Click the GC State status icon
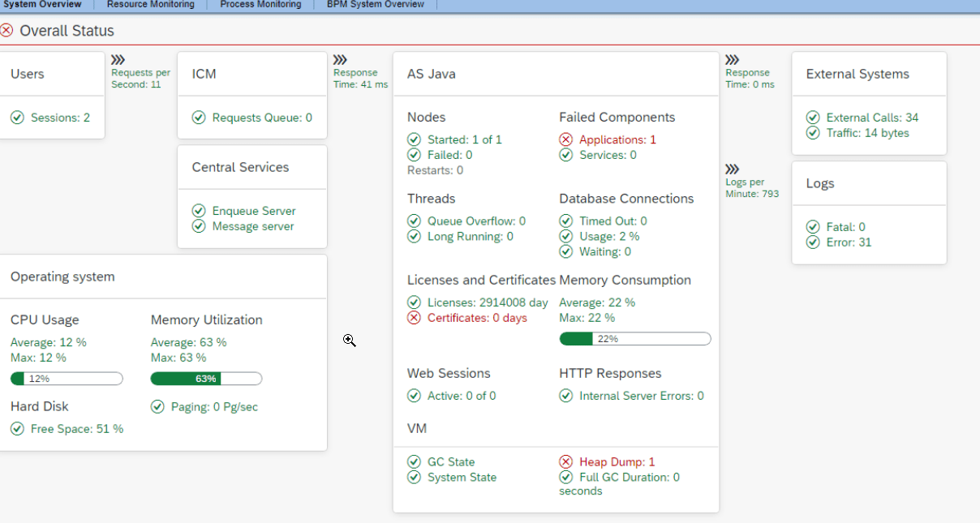 (414, 461)
